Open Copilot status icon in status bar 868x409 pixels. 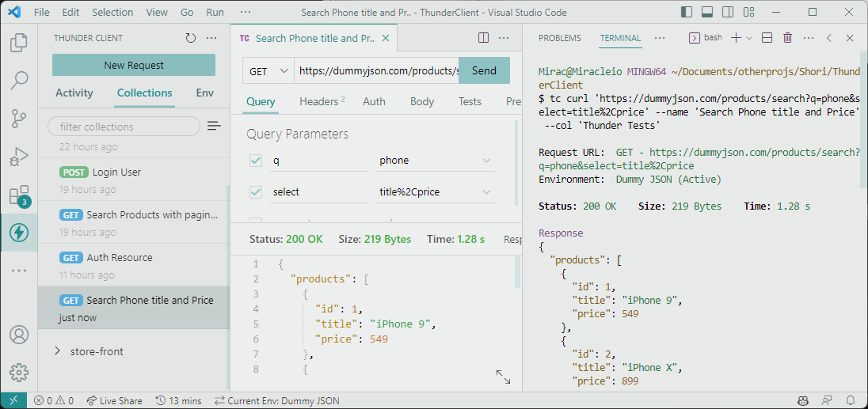pos(803,401)
